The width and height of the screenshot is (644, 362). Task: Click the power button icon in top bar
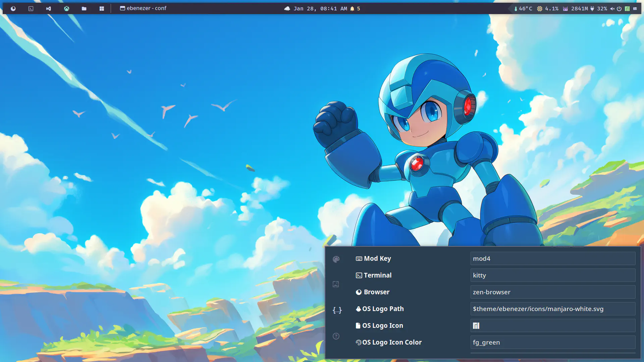tap(619, 9)
